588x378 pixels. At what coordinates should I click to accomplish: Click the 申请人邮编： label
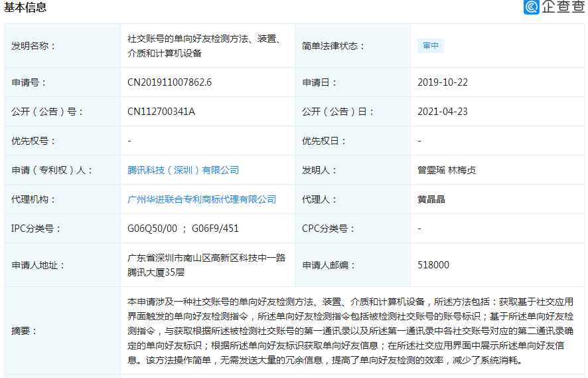pyautogui.click(x=329, y=265)
